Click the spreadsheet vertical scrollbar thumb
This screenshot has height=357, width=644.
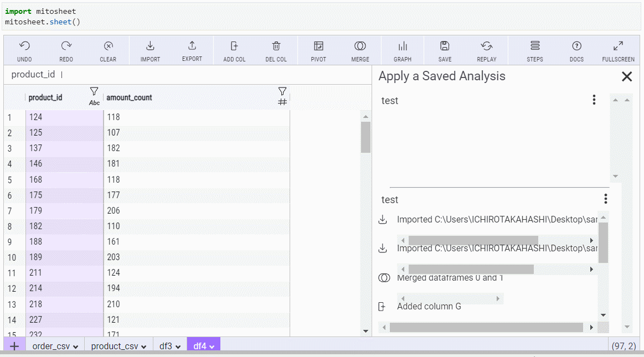365,137
